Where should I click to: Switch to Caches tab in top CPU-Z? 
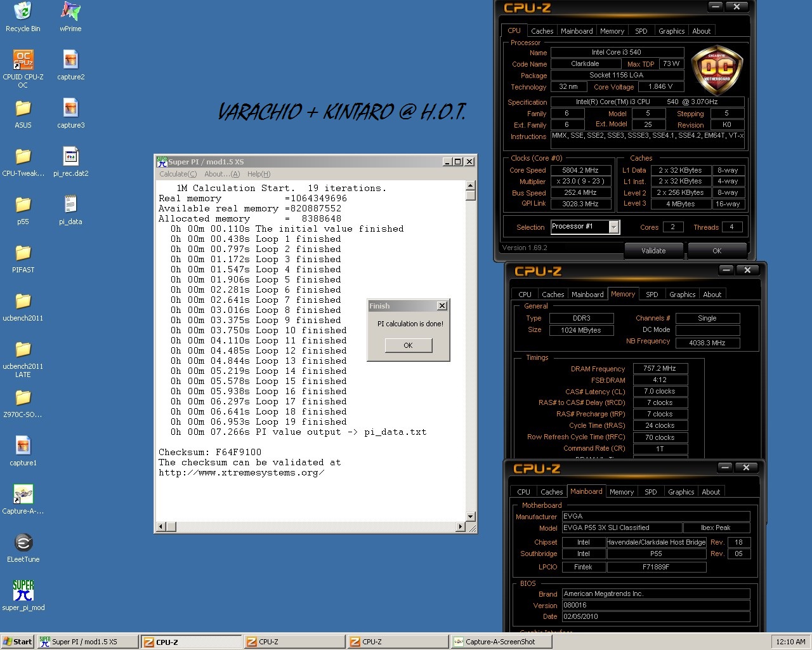[542, 31]
